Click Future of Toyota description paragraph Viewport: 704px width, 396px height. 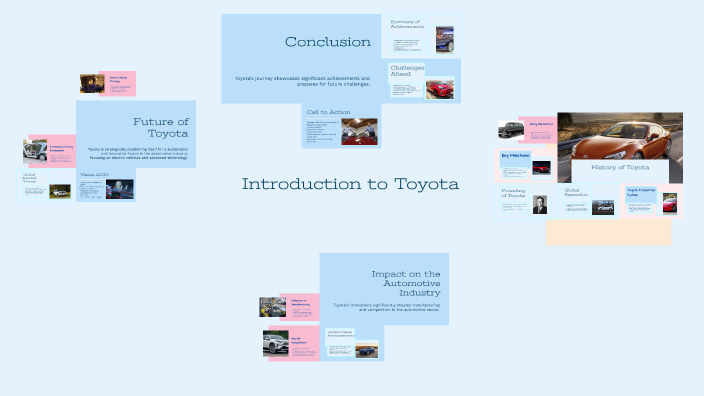coord(138,154)
